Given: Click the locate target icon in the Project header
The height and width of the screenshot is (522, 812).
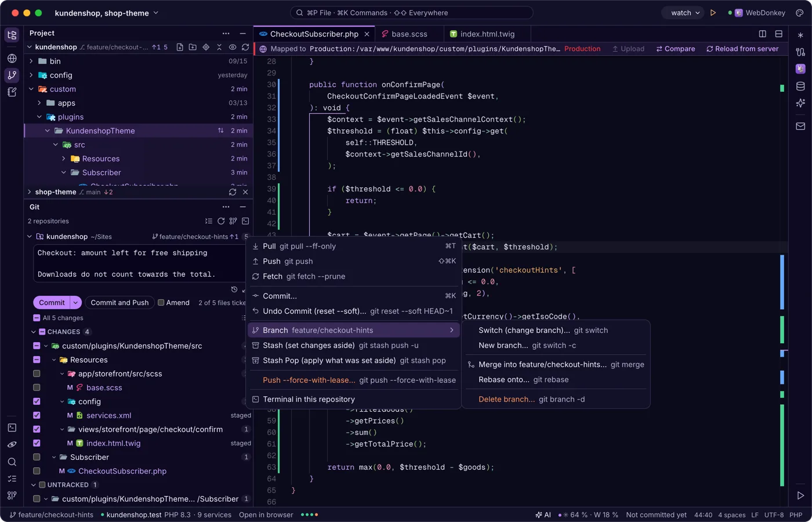Looking at the screenshot, I should click(206, 47).
